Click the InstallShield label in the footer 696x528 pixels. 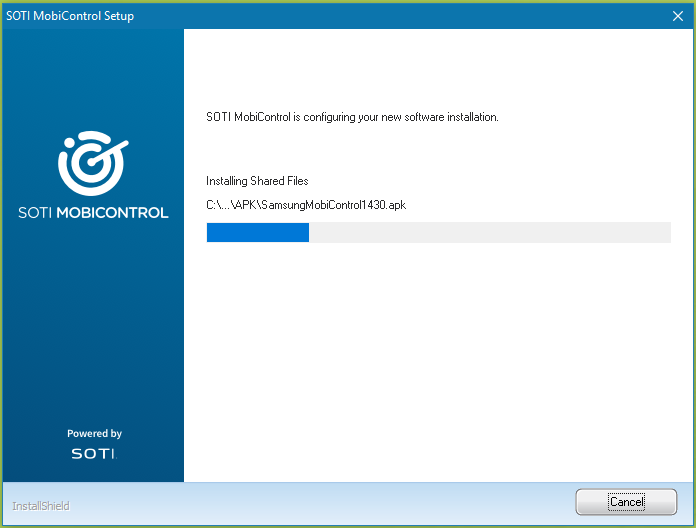coord(41,506)
